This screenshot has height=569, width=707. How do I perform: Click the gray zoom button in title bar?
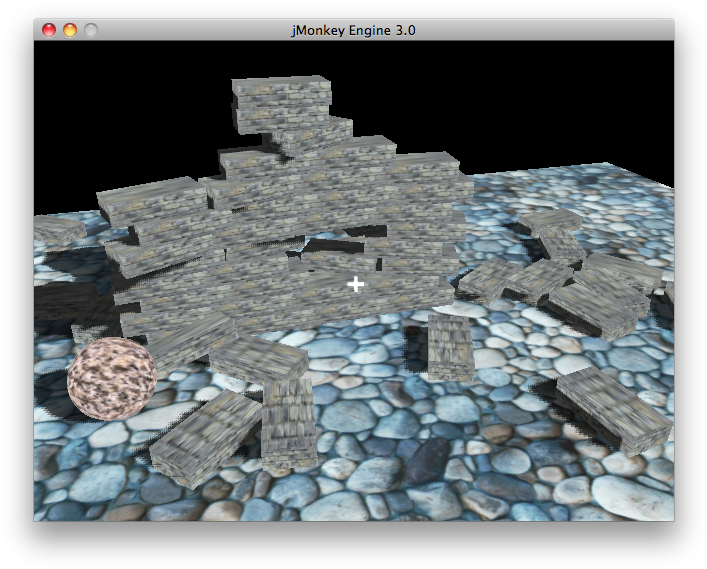[x=91, y=30]
